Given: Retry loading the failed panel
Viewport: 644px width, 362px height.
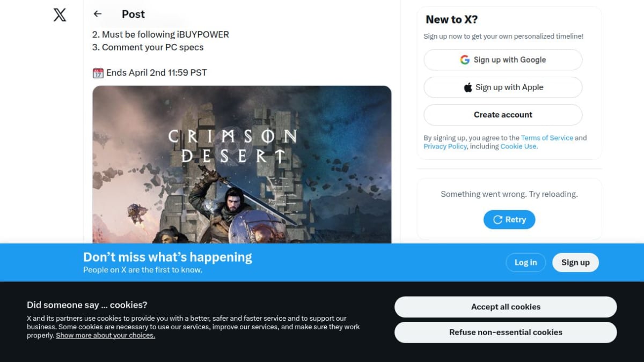Looking at the screenshot, I should pos(509,219).
